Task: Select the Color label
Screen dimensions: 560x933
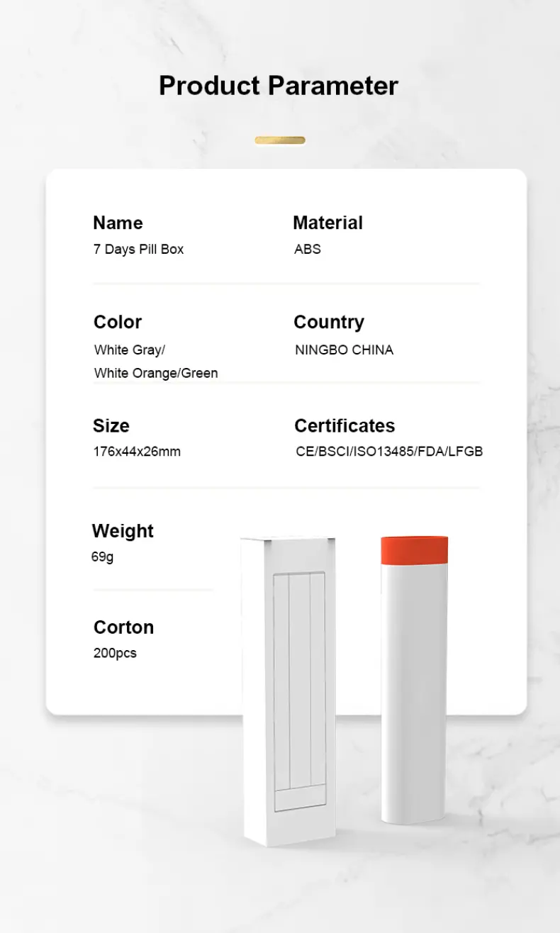Action: tap(118, 322)
